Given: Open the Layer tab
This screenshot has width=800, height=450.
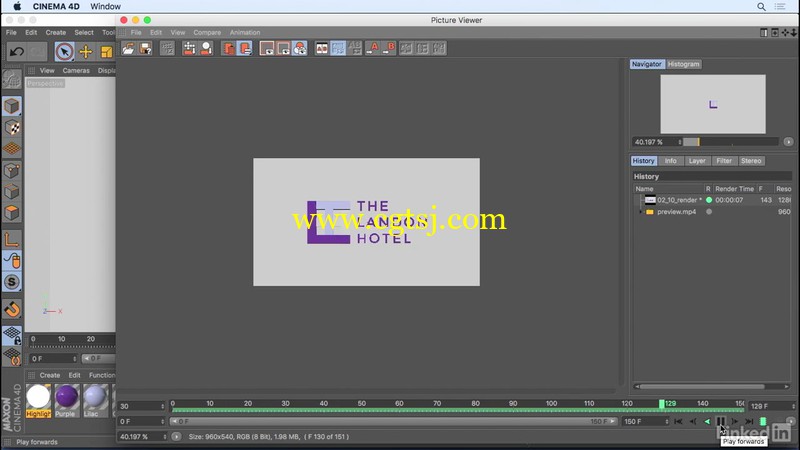Looking at the screenshot, I should coord(697,161).
